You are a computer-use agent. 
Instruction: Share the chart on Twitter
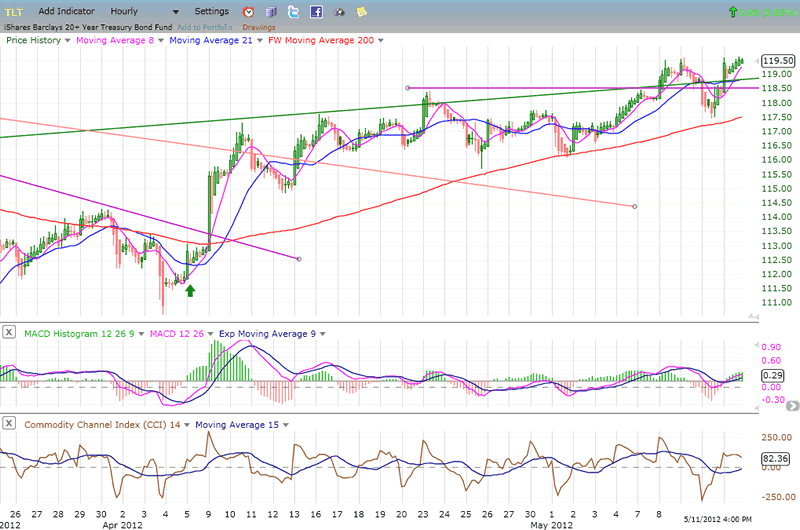[294, 11]
